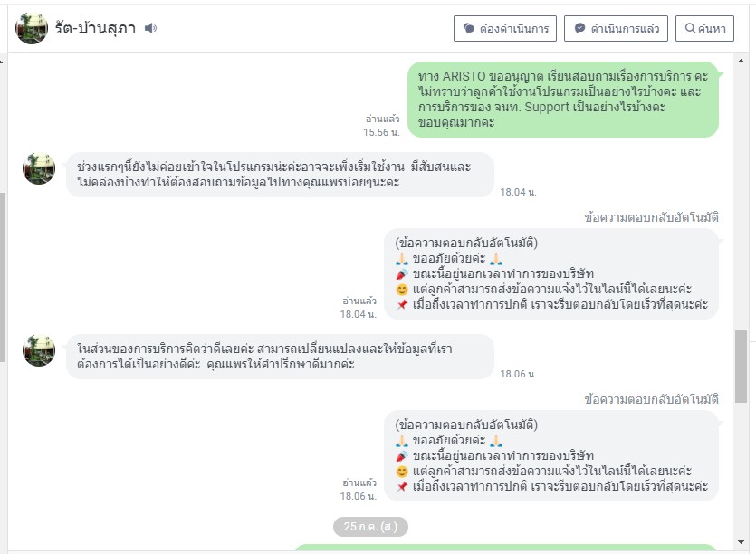Viewport: 756px width, 554px height.
Task: Click the scroll down arrow of chat
Action: coord(741,542)
